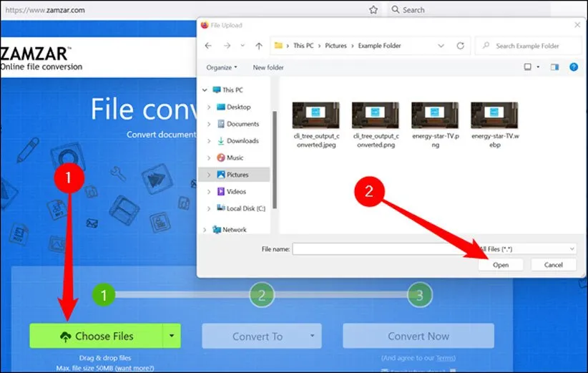Click New folder in the toolbar
Viewport: 588px width, 373px height.
tap(268, 67)
